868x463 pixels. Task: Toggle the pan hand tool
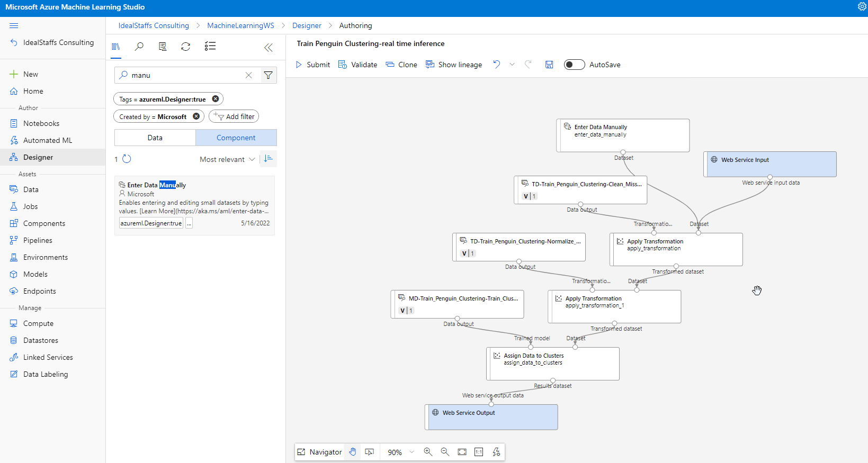point(353,452)
